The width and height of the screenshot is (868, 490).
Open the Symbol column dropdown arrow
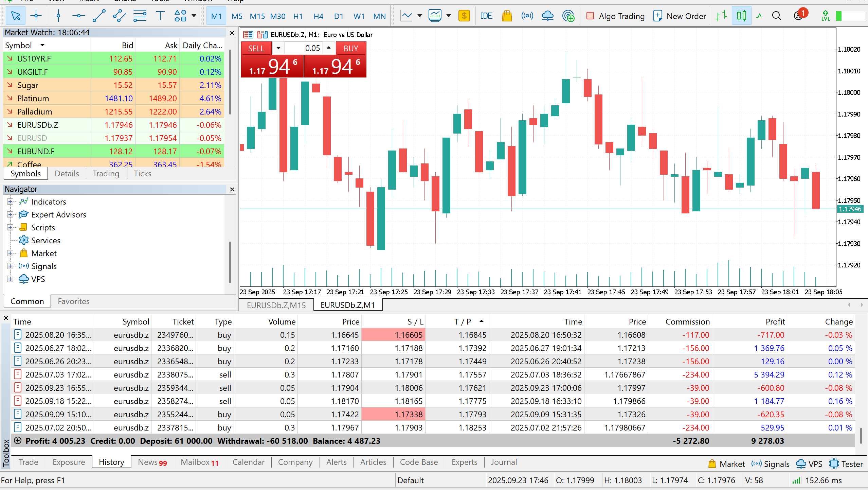(42, 45)
